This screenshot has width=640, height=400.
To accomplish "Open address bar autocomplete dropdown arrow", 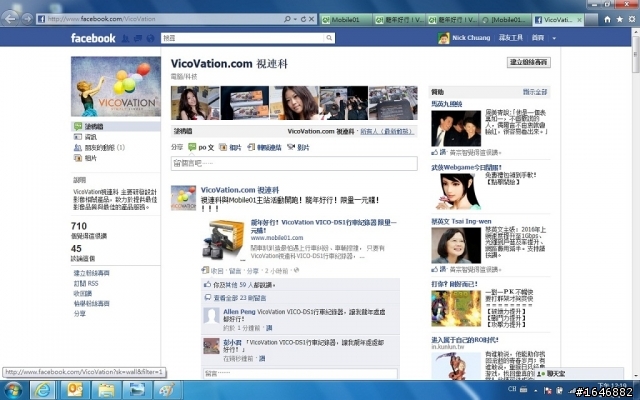I will point(295,19).
